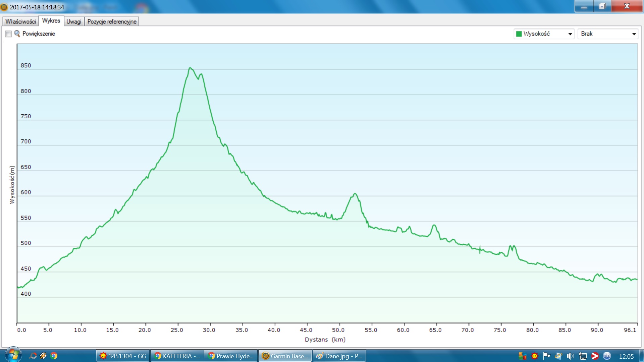
Task: Click the highest elevation peak on graph
Action: 190,68
